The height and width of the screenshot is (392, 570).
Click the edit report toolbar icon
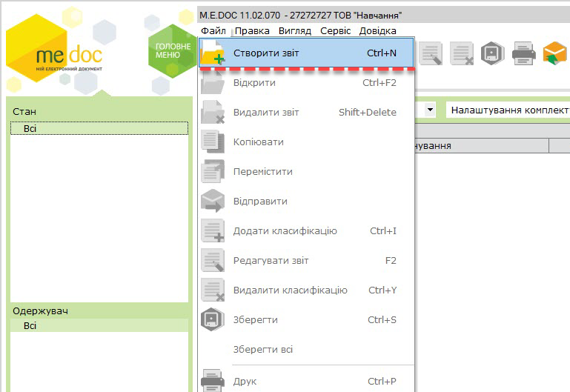(431, 53)
